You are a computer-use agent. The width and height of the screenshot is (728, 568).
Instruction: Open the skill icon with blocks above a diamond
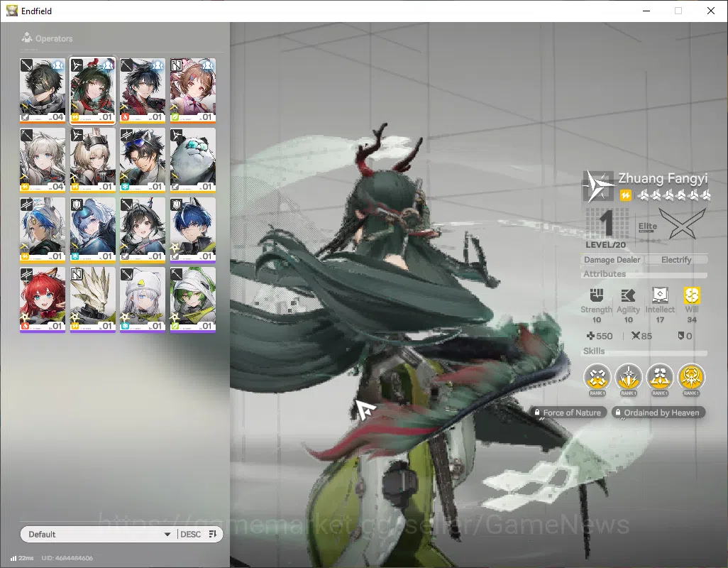(x=660, y=377)
